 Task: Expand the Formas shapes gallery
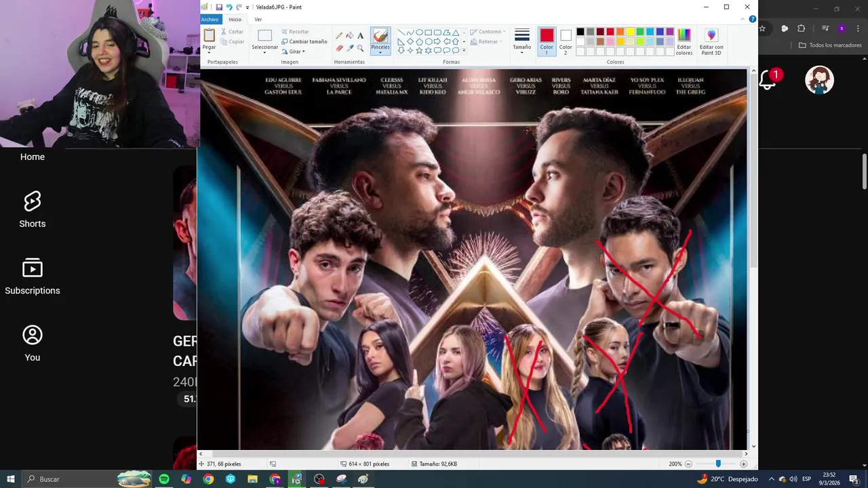tap(464, 51)
